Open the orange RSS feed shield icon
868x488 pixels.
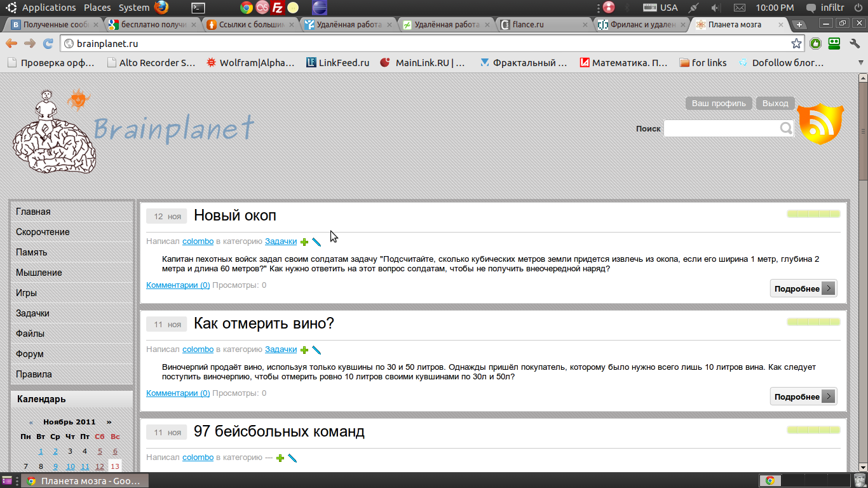pos(820,124)
